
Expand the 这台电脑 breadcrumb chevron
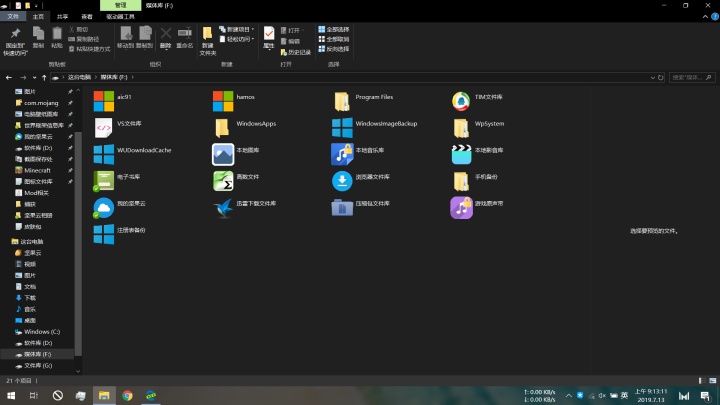96,77
